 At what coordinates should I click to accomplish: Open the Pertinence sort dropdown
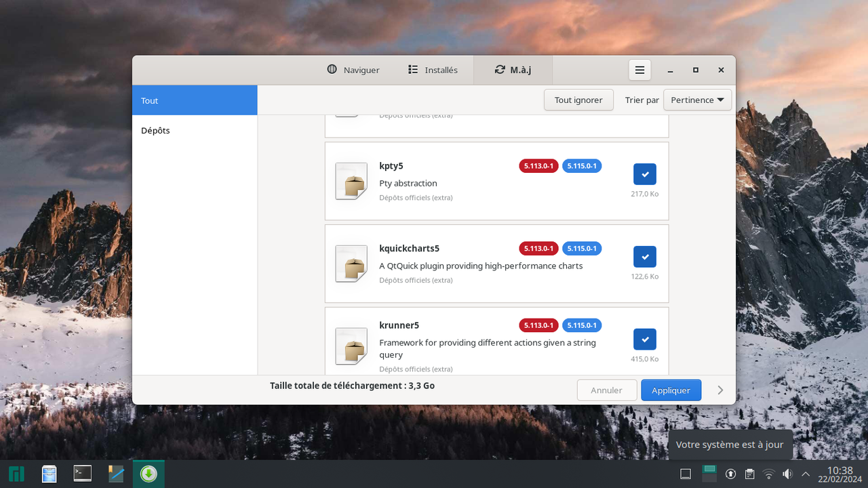pos(697,100)
